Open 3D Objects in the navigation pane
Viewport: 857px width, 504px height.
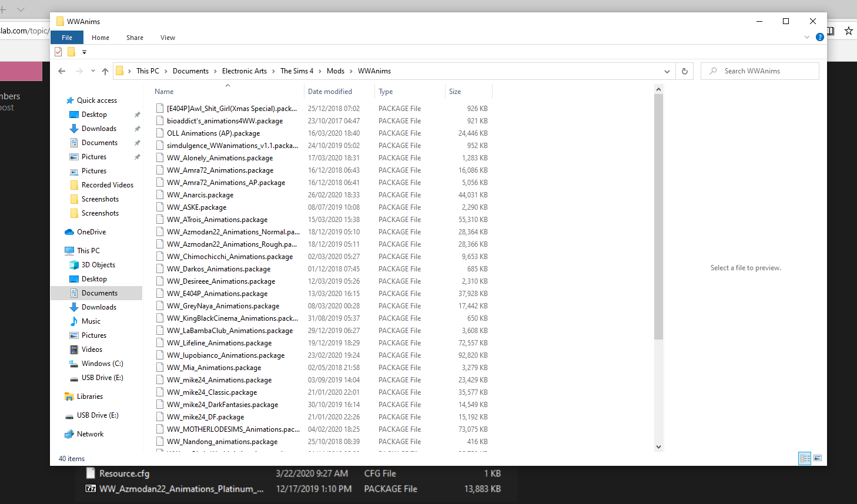click(x=98, y=265)
